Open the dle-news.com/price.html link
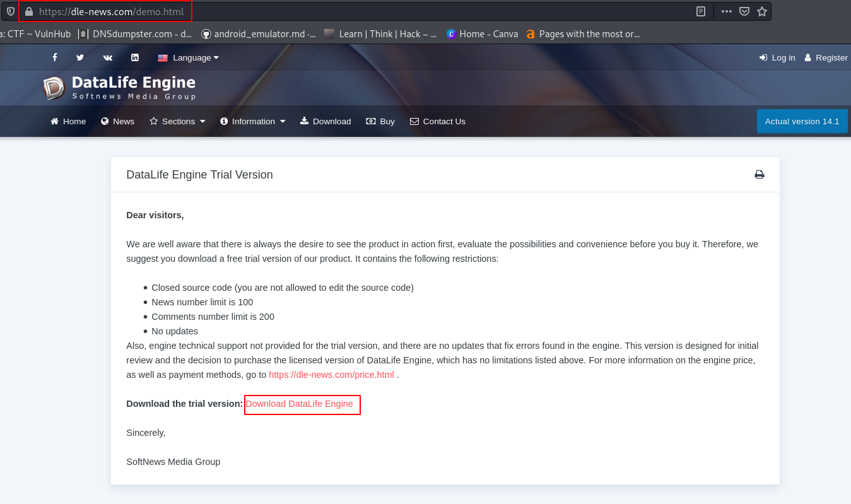The width and height of the screenshot is (851, 504). pyautogui.click(x=331, y=375)
